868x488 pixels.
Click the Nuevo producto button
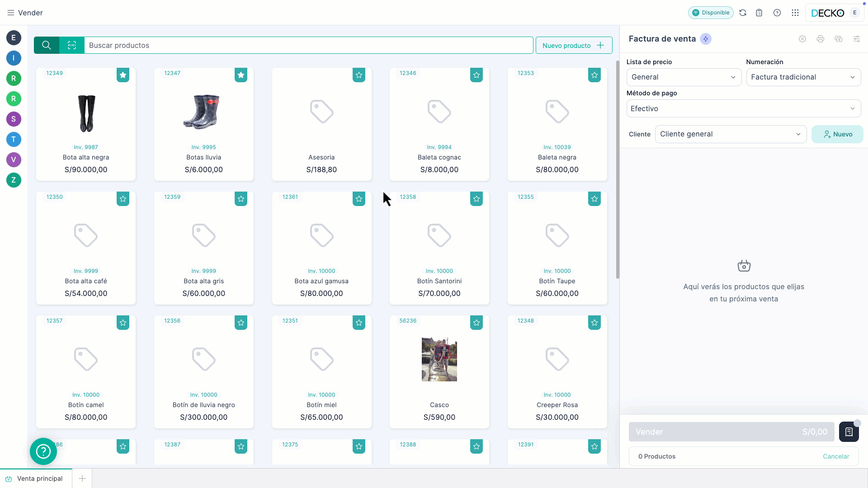(574, 45)
